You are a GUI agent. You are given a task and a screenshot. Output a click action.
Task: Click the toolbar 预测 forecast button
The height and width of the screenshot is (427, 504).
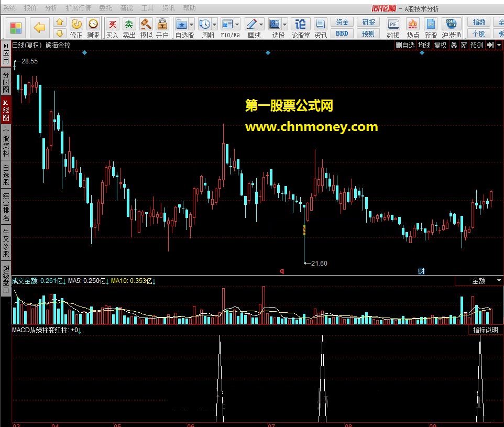coord(368,34)
